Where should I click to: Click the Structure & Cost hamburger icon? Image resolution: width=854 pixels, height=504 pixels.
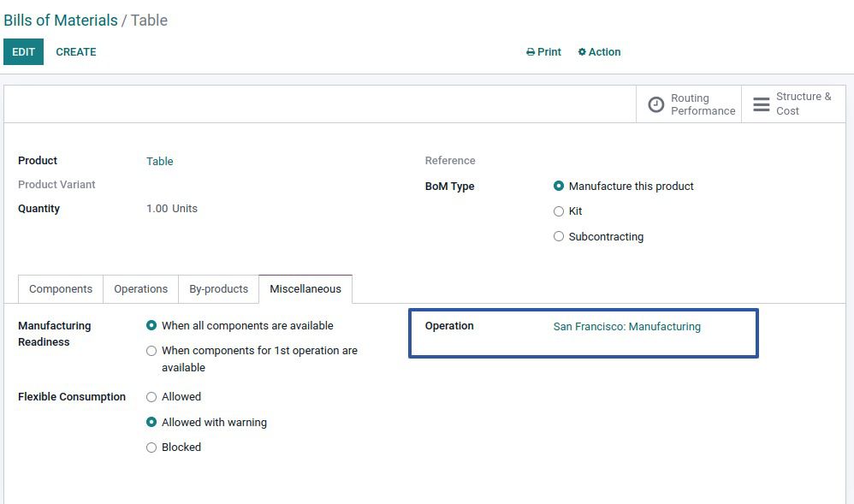(x=761, y=104)
